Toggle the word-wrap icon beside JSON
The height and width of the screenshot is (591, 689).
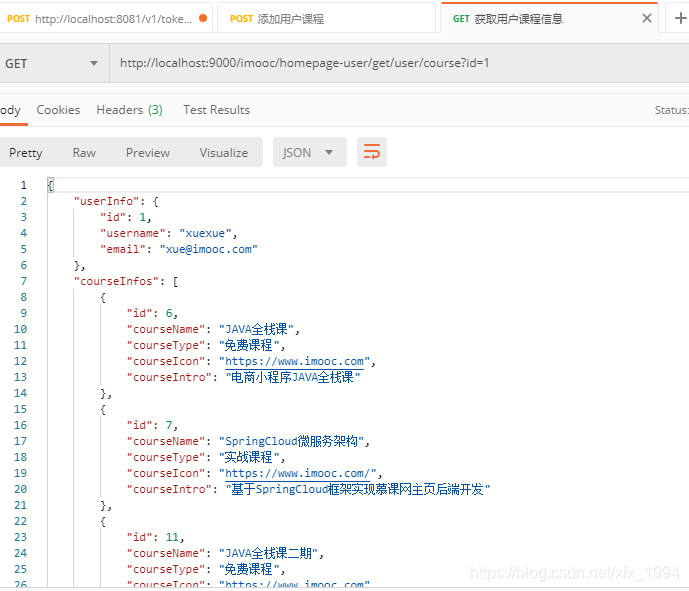click(372, 152)
